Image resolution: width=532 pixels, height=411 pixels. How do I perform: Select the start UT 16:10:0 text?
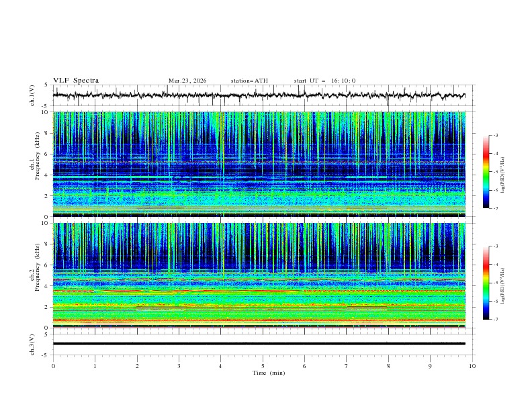(324, 81)
